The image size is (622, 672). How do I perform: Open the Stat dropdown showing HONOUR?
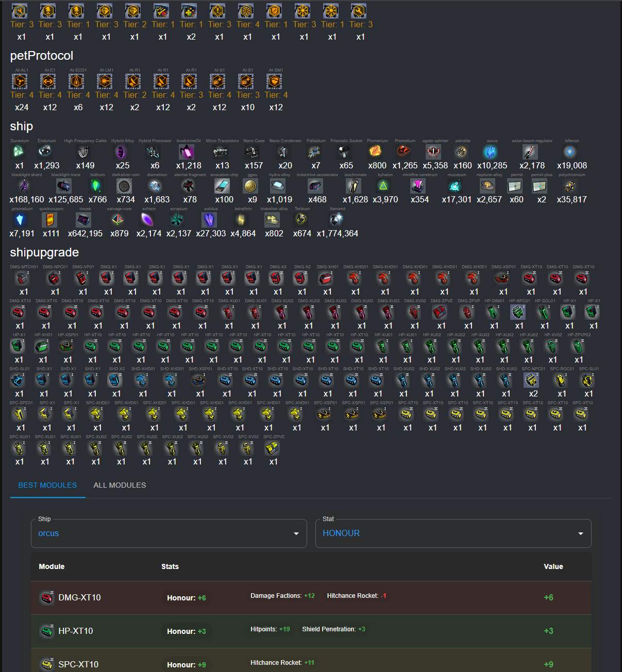pyautogui.click(x=453, y=533)
